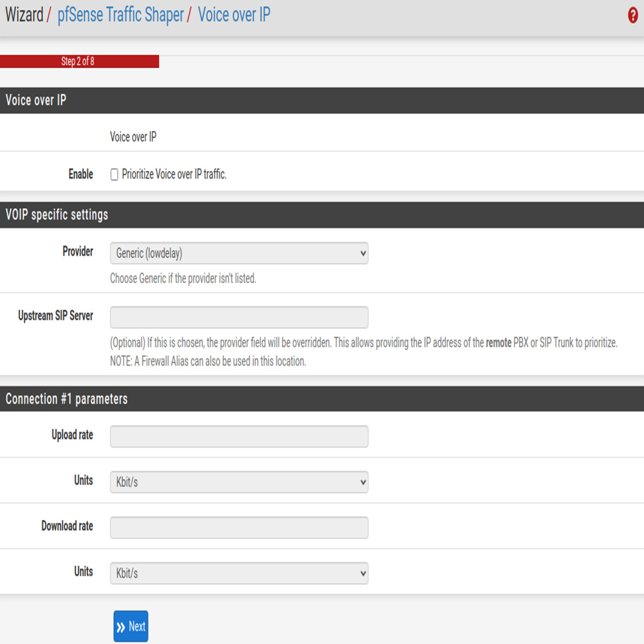Click the 'Choose Generic if the provider isn't listed' hint
This screenshot has width=644, height=644.
[x=183, y=278]
